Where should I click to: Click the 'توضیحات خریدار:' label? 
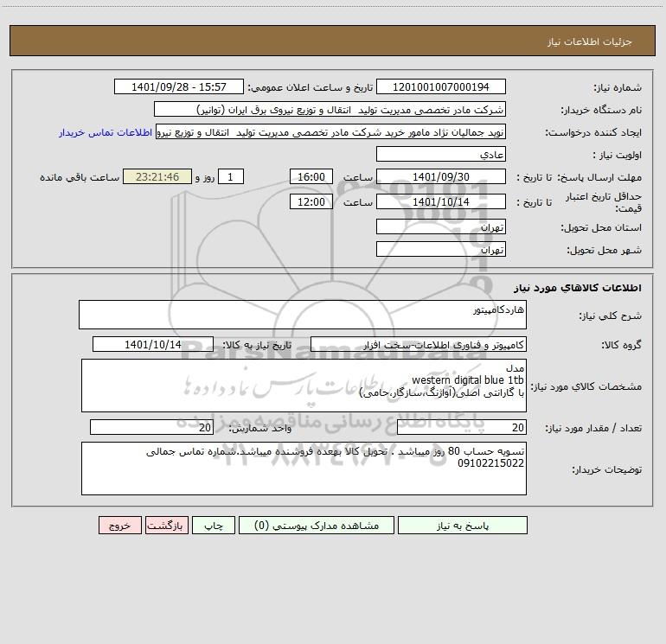pyautogui.click(x=607, y=470)
